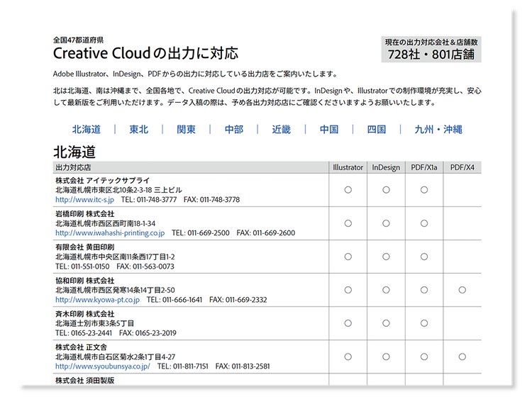Select company name 協和印刷 株式会社
532x399 pixels.
point(85,281)
